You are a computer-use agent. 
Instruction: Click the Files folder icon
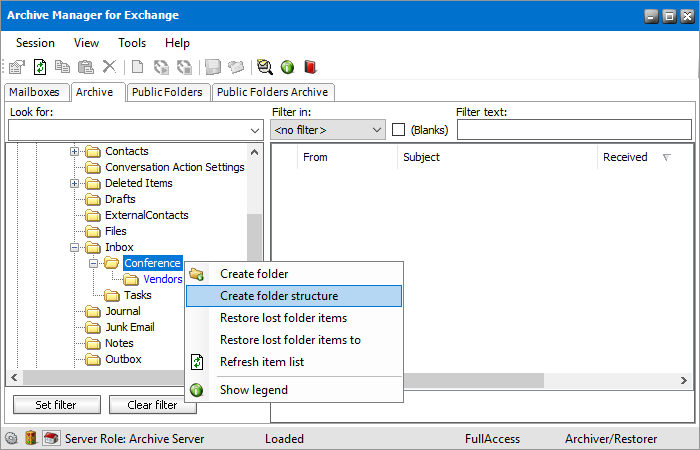93,232
